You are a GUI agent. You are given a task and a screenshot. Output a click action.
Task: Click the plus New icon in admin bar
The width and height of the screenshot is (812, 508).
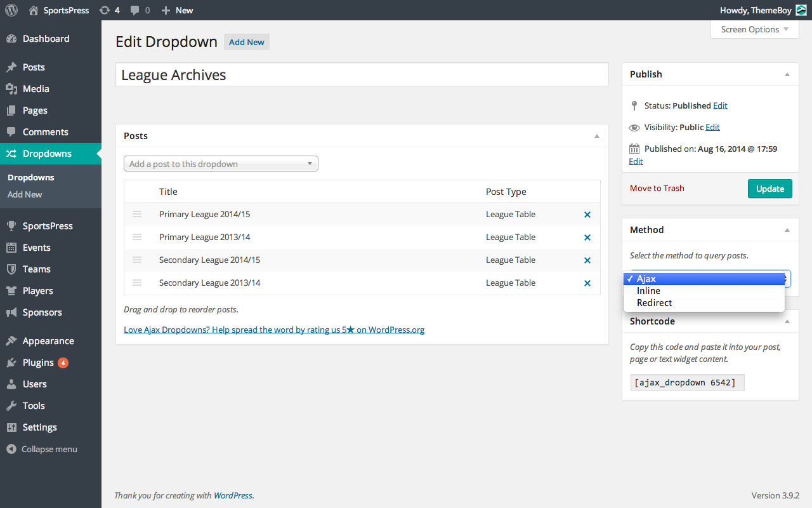pos(166,11)
